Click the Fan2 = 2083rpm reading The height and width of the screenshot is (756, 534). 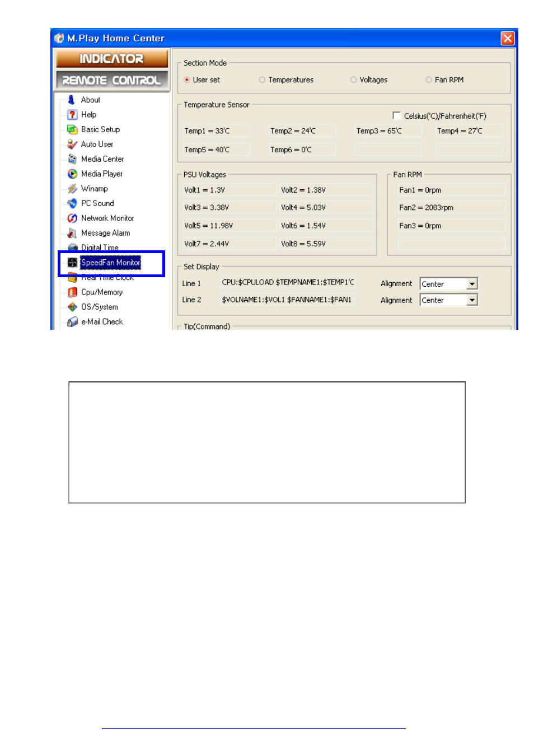click(451, 207)
